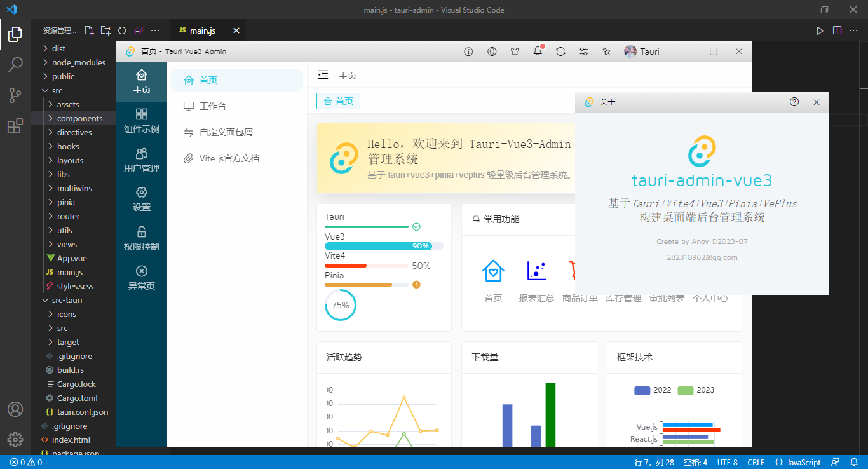Toggle 2023 legend in 框架技术 chart
Screen dimensions: 868x469
pyautogui.click(x=696, y=390)
